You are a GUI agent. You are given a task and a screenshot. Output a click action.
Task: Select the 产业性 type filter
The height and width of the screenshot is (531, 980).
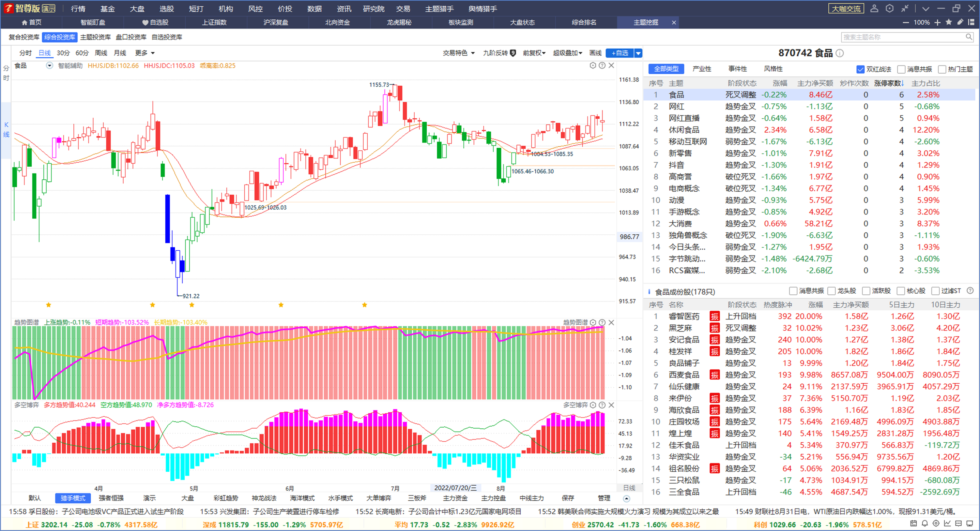click(x=702, y=69)
